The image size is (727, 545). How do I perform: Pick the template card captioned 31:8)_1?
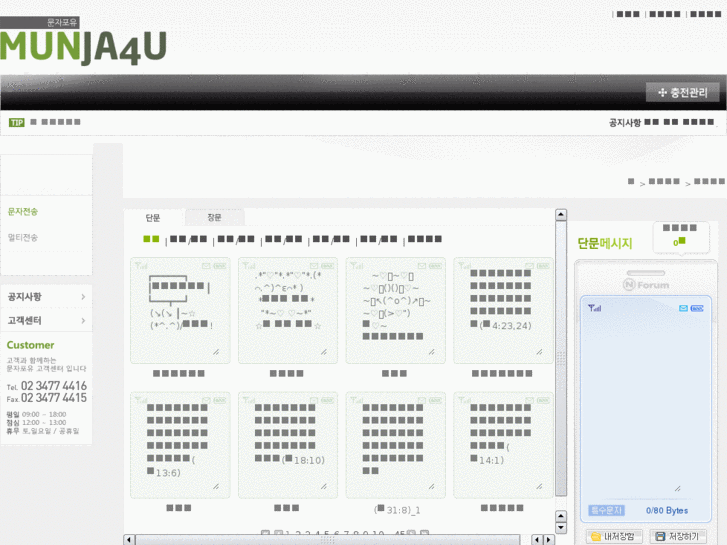[x=395, y=445]
